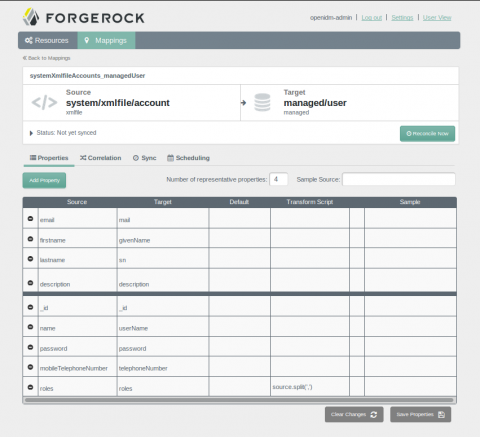
Task: Select the firstname source cell
Action: [x=78, y=239]
